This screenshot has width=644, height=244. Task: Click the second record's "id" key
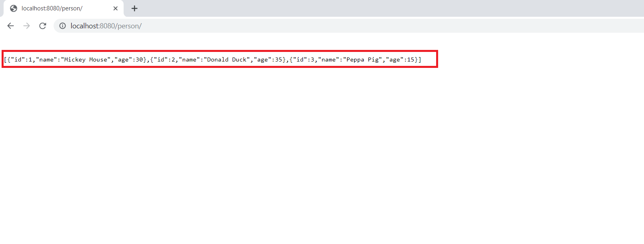(161, 60)
